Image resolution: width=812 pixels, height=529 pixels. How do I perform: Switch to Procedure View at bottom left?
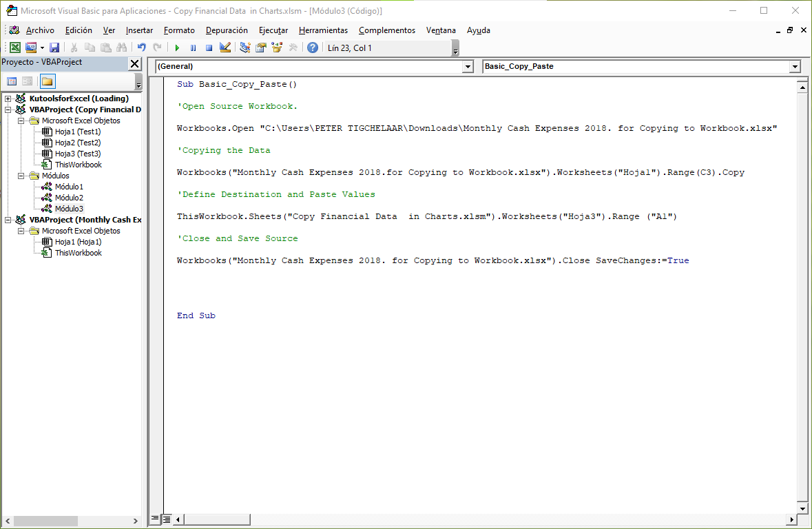click(155, 519)
